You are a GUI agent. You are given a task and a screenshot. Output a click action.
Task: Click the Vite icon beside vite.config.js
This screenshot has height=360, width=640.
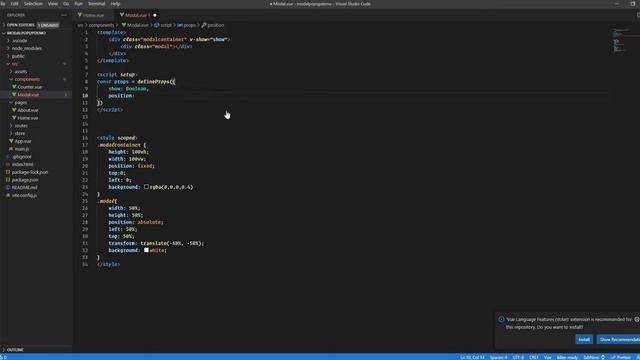point(8,196)
